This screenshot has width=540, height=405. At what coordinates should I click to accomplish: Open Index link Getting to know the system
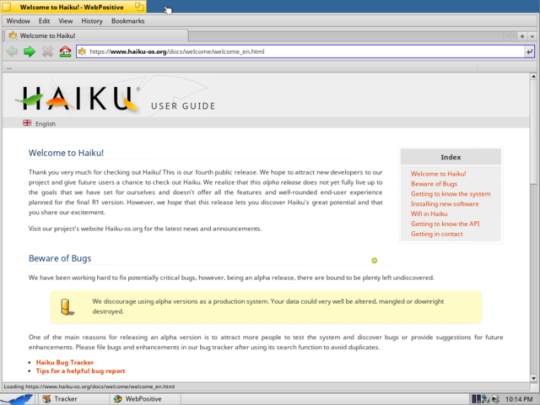pyautogui.click(x=450, y=194)
